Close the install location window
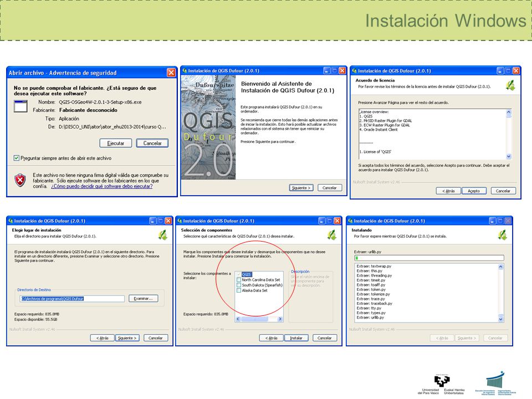532x399 pixels. coord(168,221)
